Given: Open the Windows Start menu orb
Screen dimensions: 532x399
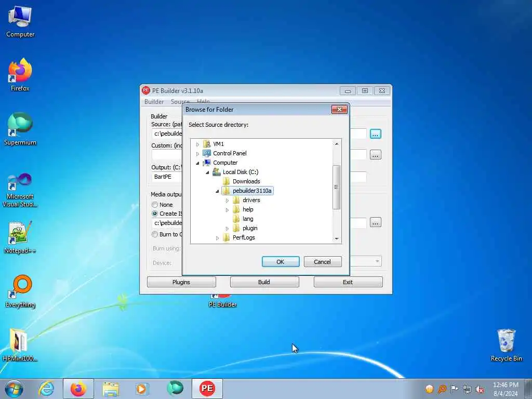Looking at the screenshot, I should coord(14,389).
